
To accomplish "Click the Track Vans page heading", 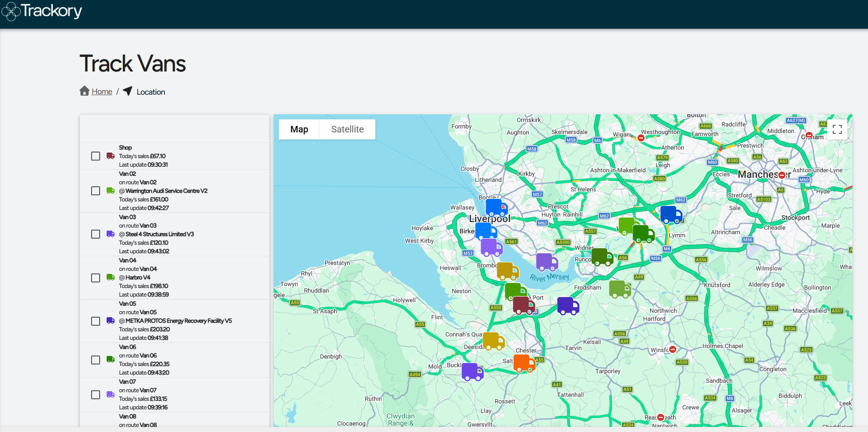I will (x=133, y=64).
